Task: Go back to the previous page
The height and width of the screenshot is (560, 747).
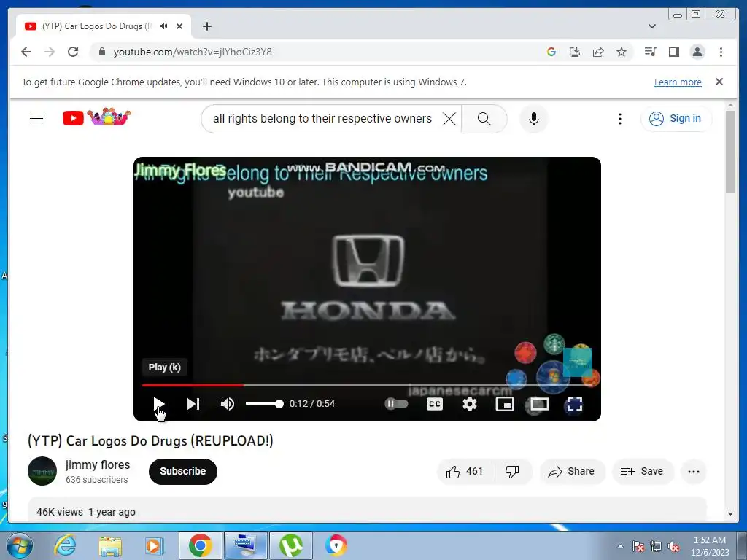Action: pyautogui.click(x=26, y=52)
